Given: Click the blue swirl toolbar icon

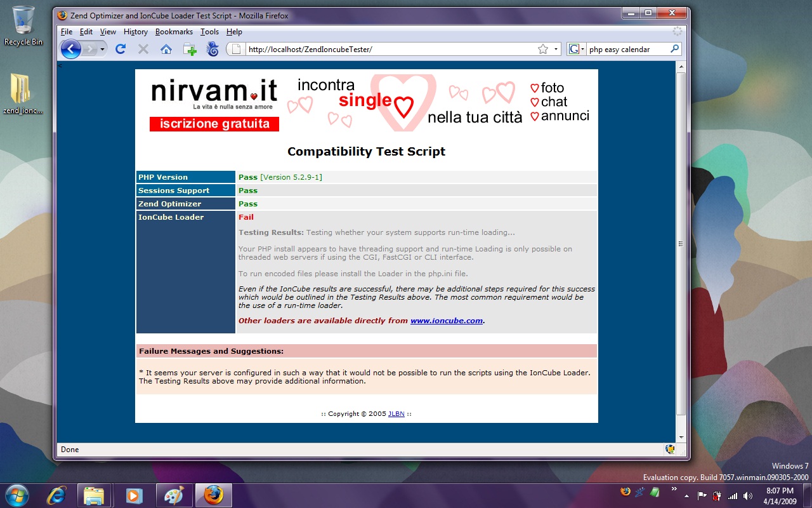Looking at the screenshot, I should [x=213, y=49].
